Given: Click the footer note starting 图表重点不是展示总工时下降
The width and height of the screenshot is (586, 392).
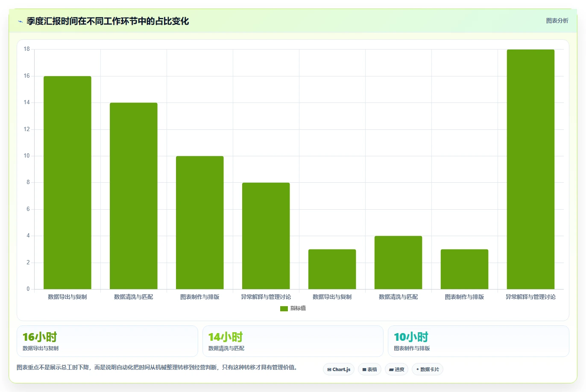Looking at the screenshot, I should 157,367.
